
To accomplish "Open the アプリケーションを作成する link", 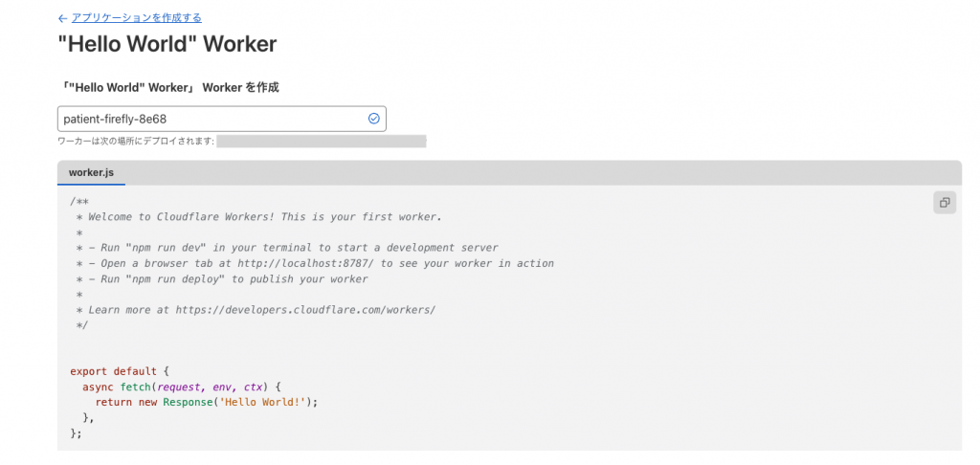I will tap(136, 18).
